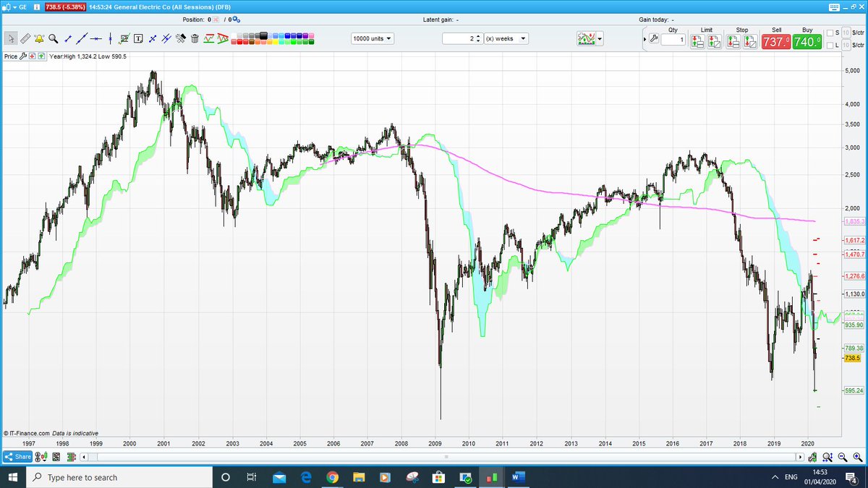Image resolution: width=868 pixels, height=488 pixels.
Task: Toggle the S checkbox in order panel
Action: pyautogui.click(x=830, y=33)
